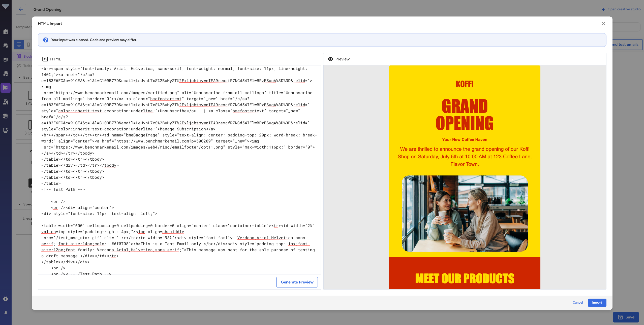Open the JI user avatar

[6, 313]
